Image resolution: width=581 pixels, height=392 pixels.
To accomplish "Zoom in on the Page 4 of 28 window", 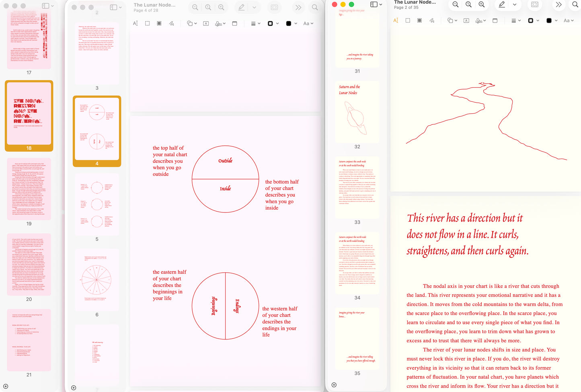I will [221, 7].
